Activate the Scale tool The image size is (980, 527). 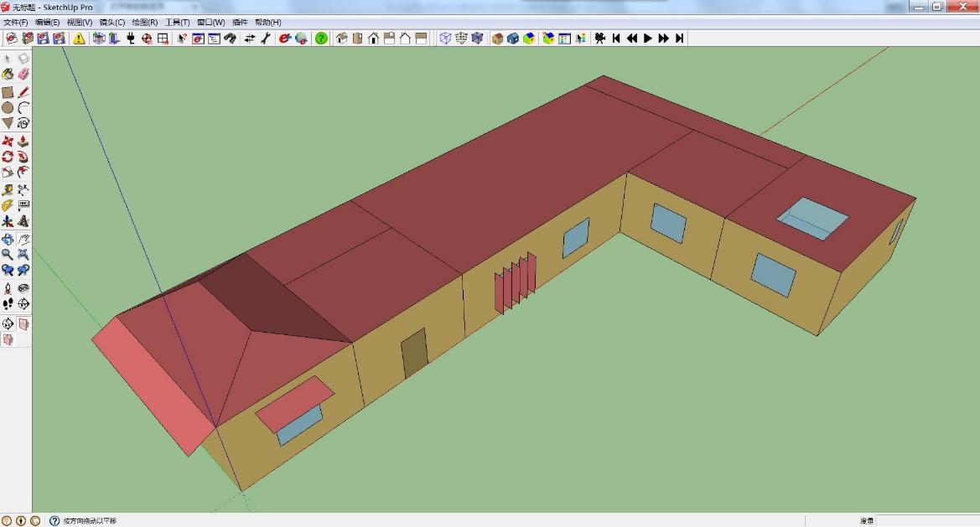pos(8,172)
